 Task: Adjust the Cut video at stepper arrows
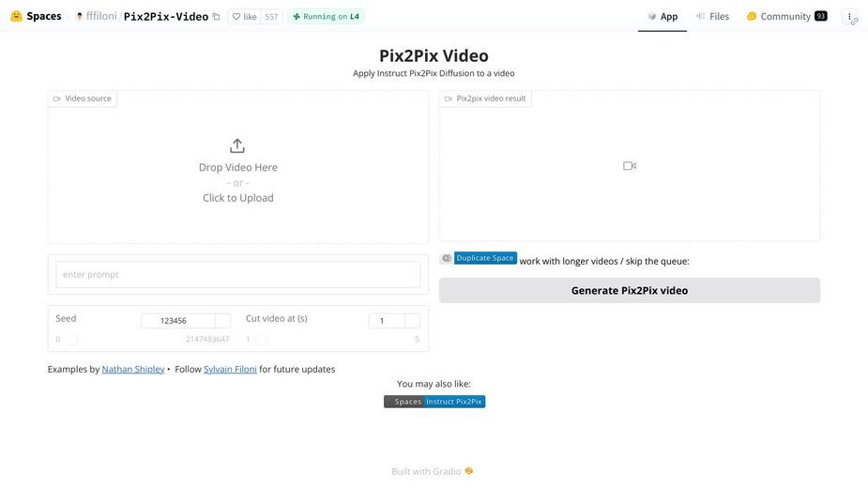(x=412, y=321)
